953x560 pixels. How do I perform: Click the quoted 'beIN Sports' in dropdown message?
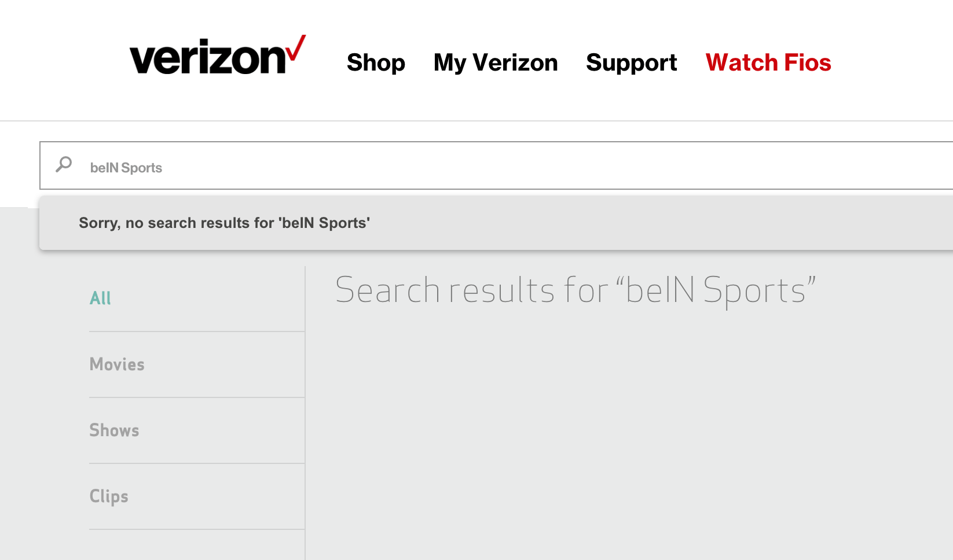(x=324, y=223)
